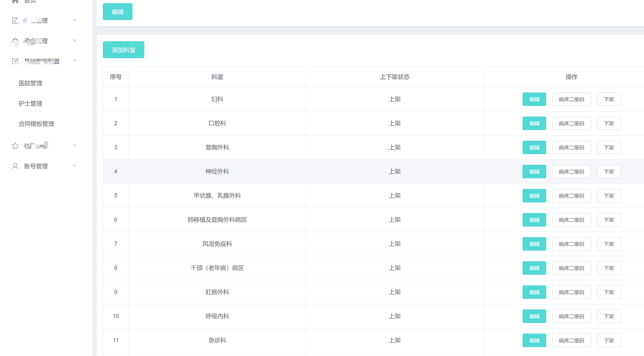Viewport: 644px width, 356px height.
Task: Click 下架 for 呼吸内科
Action: coord(609,316)
